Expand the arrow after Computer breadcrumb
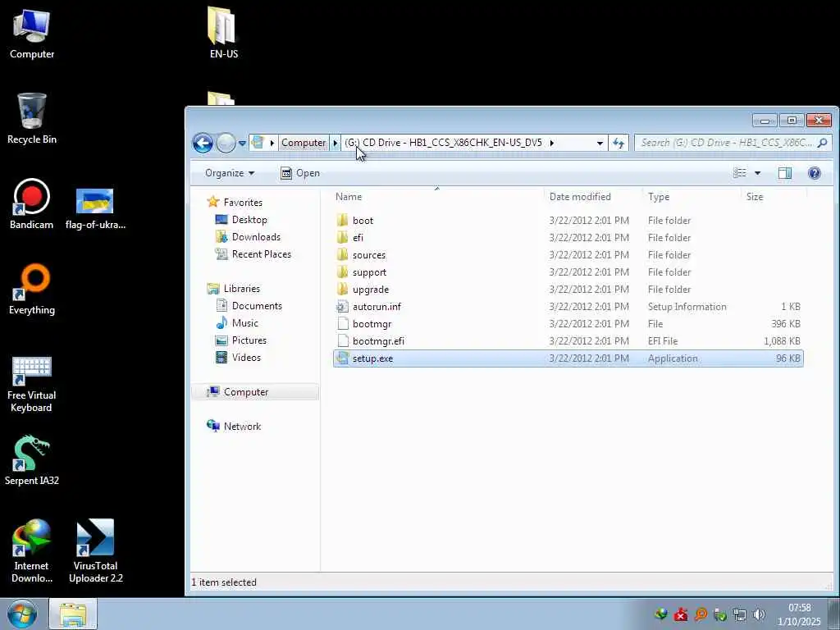840x630 pixels. click(x=336, y=143)
